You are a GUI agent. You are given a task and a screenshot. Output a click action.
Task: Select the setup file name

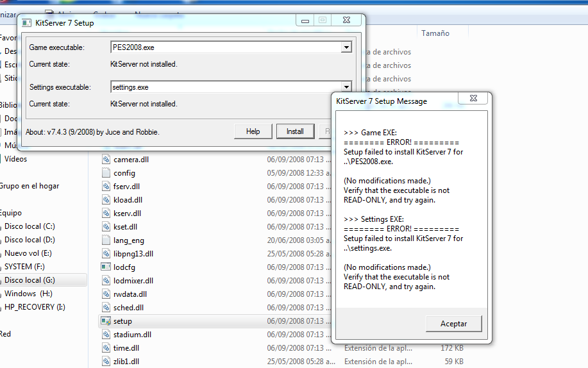pyautogui.click(x=122, y=321)
